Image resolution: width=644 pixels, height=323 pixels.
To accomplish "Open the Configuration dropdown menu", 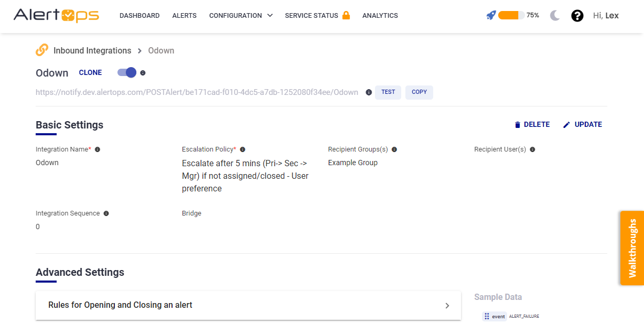I will 241,16.
